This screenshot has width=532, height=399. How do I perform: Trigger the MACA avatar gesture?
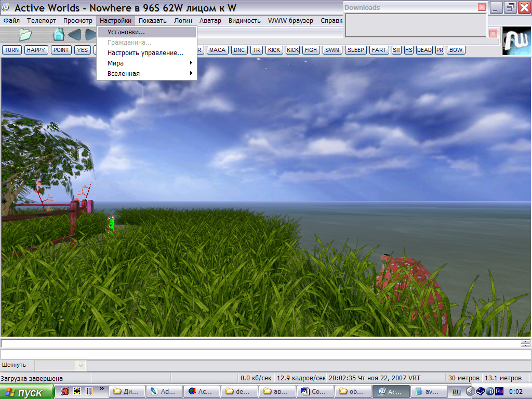point(217,50)
